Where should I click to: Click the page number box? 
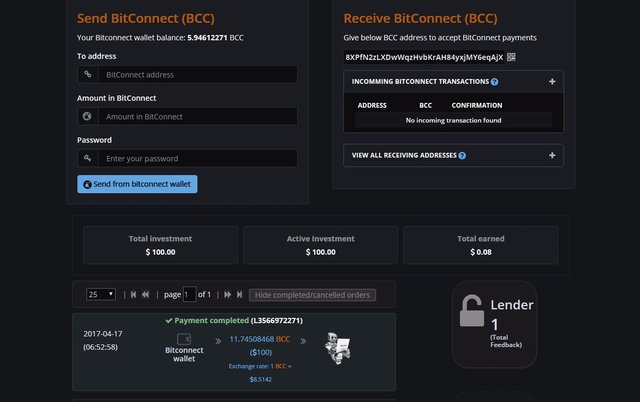coord(189,294)
